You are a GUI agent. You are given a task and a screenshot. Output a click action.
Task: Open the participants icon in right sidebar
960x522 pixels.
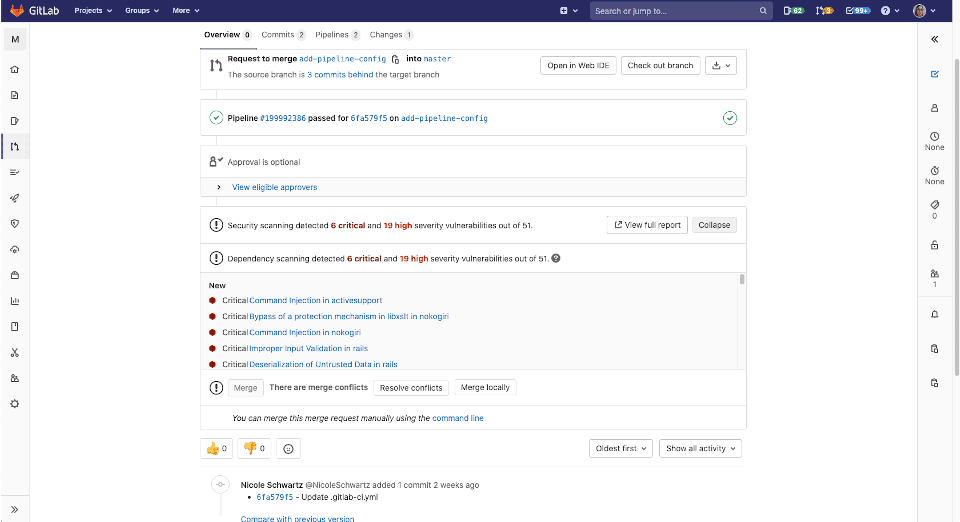click(934, 274)
